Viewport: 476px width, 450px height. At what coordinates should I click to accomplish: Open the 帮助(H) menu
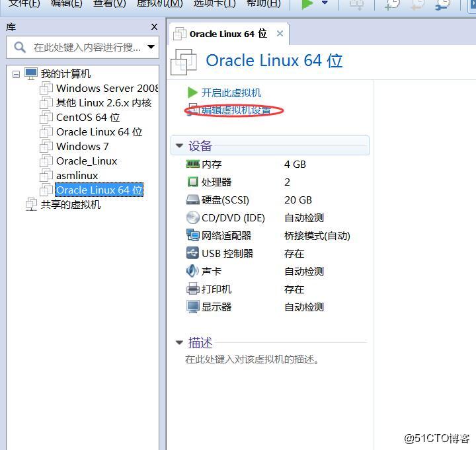point(264,4)
